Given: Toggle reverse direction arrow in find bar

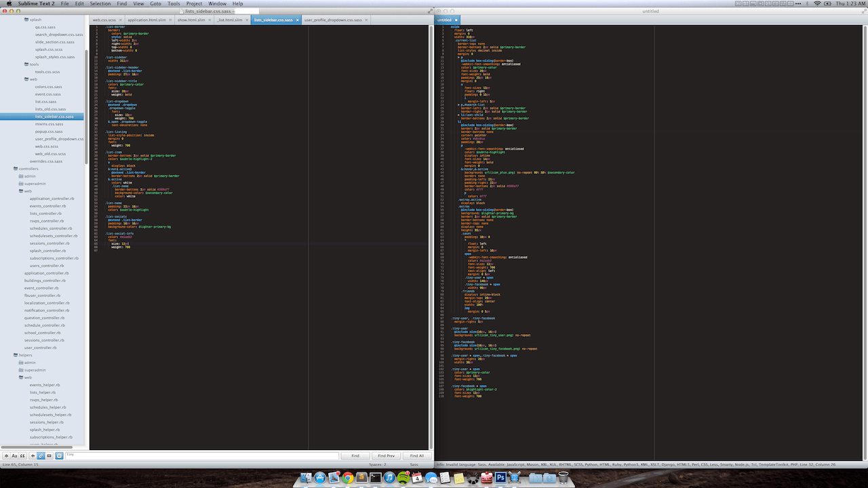Looking at the screenshot, I should (x=33, y=455).
